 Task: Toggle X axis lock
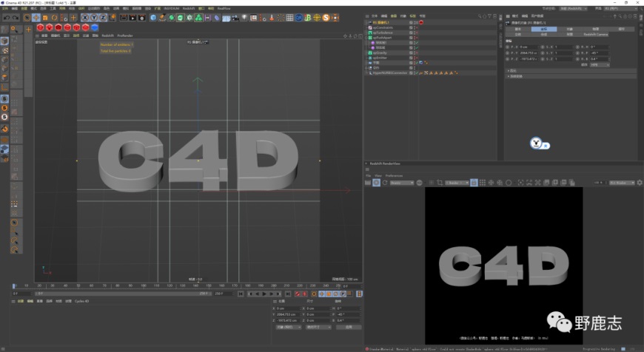coord(84,18)
